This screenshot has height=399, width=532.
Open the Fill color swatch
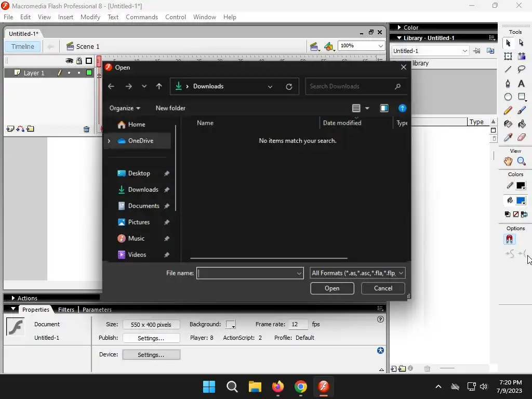coord(521,201)
